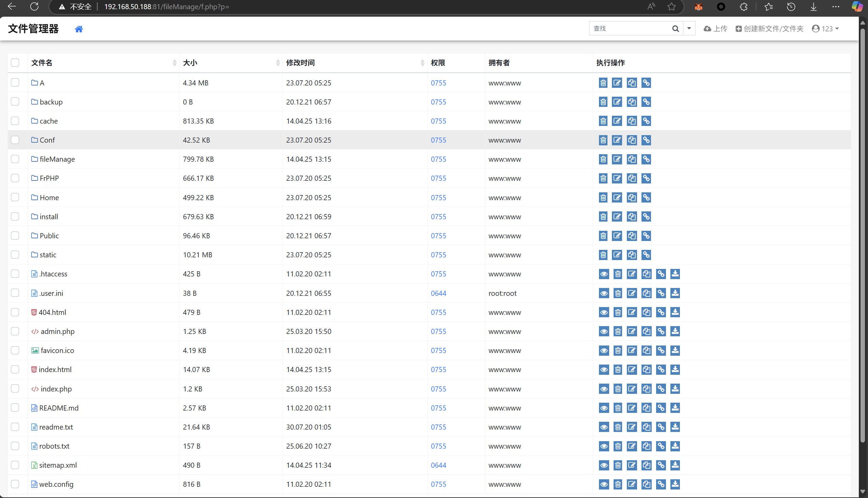
Task: Copy admin.php via copy icon
Action: (x=646, y=332)
